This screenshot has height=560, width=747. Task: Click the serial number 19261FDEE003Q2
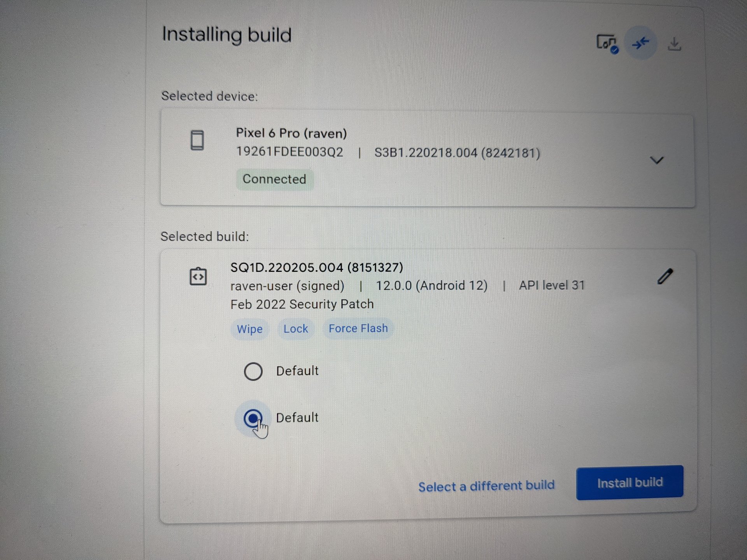click(290, 152)
